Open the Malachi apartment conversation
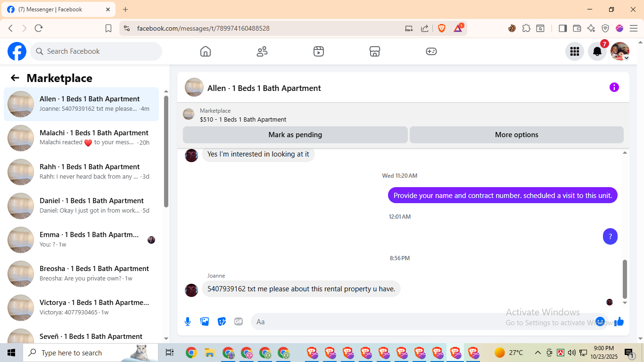644x362 pixels. (81, 138)
